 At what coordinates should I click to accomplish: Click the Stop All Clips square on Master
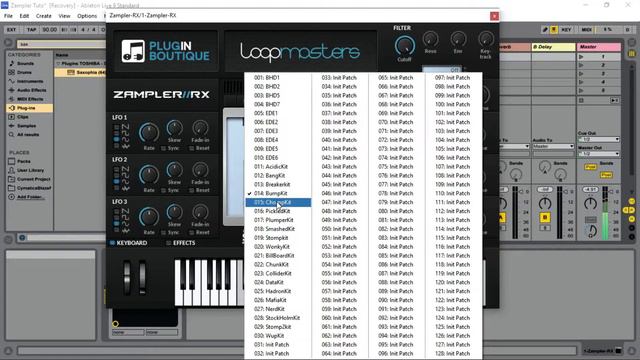click(x=581, y=100)
